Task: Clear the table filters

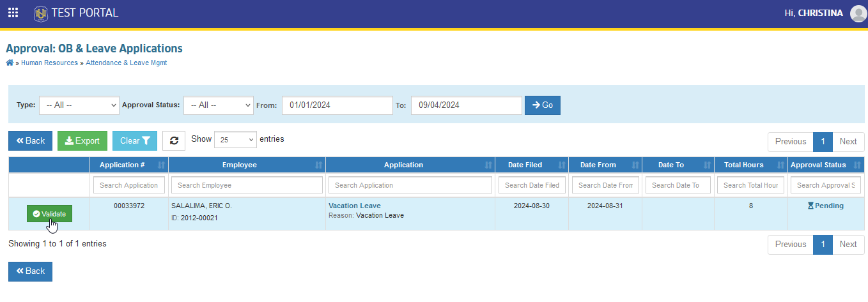Action: pyautogui.click(x=135, y=141)
